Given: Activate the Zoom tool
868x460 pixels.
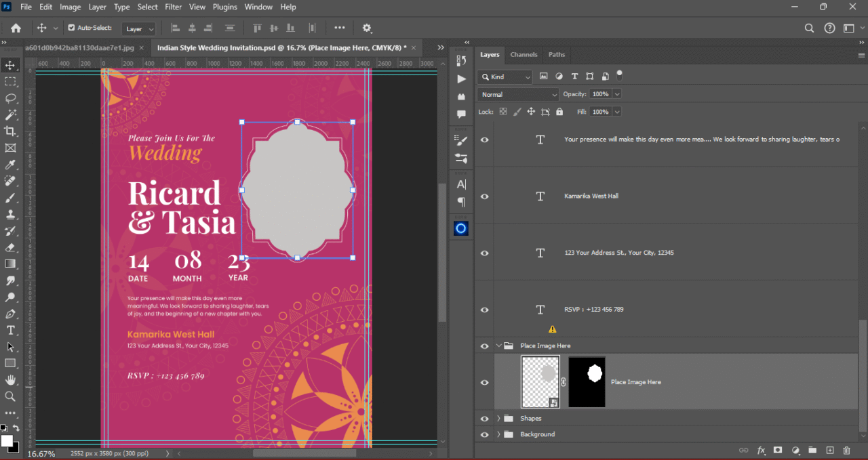Looking at the screenshot, I should 10,396.
